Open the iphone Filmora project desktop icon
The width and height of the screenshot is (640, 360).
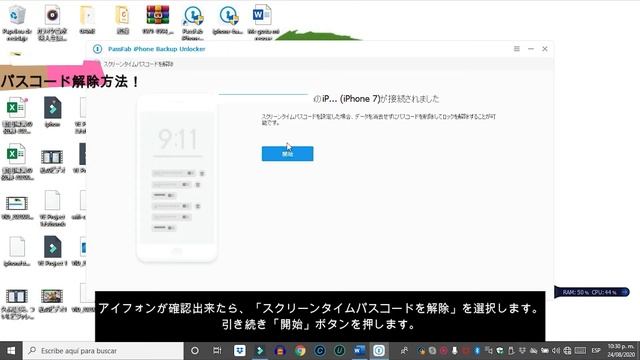pyautogui.click(x=52, y=112)
